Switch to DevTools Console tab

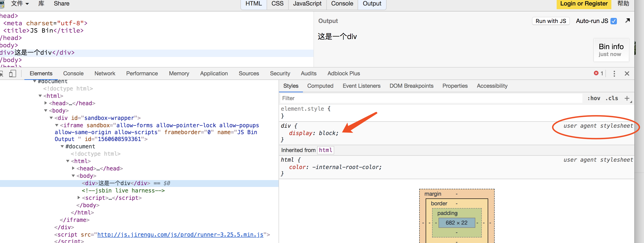pyautogui.click(x=73, y=73)
